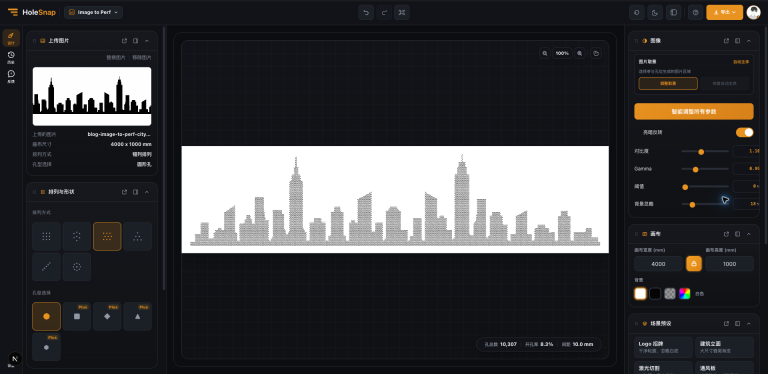Click the uploaded skyline thumbnail
Viewport: 768px width, 374px height.
[92, 96]
